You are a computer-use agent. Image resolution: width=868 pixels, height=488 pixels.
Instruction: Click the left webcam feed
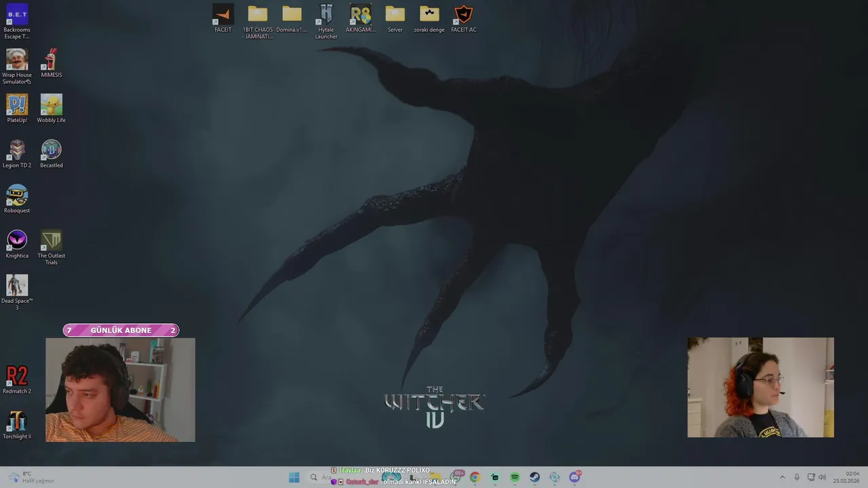pyautogui.click(x=120, y=390)
